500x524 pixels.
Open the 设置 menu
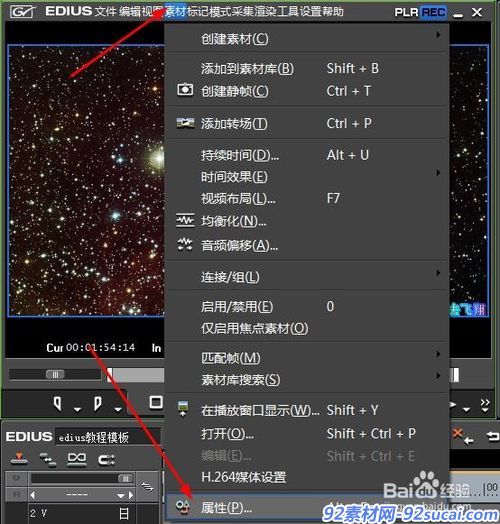[310, 12]
